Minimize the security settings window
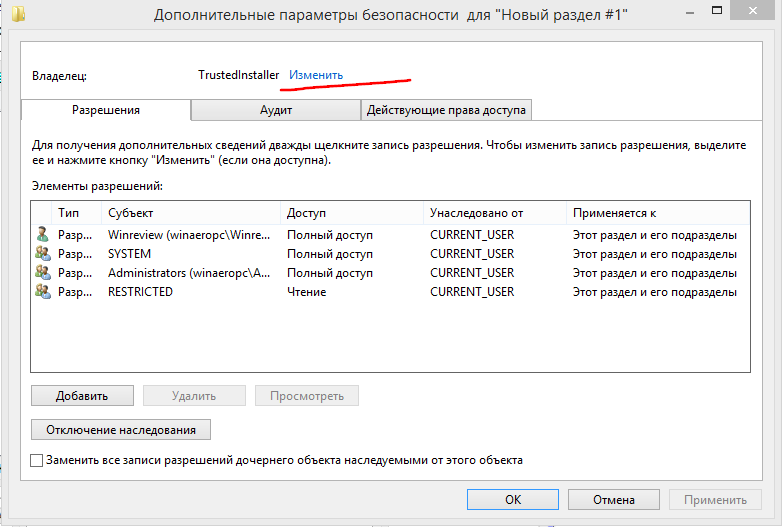The image size is (782, 527). 690,12
